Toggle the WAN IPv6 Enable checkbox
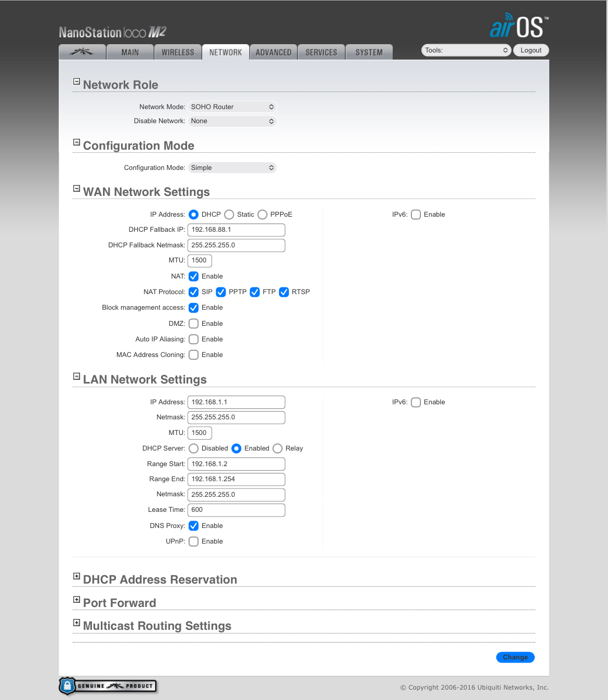Image resolution: width=608 pixels, height=700 pixels. tap(416, 215)
